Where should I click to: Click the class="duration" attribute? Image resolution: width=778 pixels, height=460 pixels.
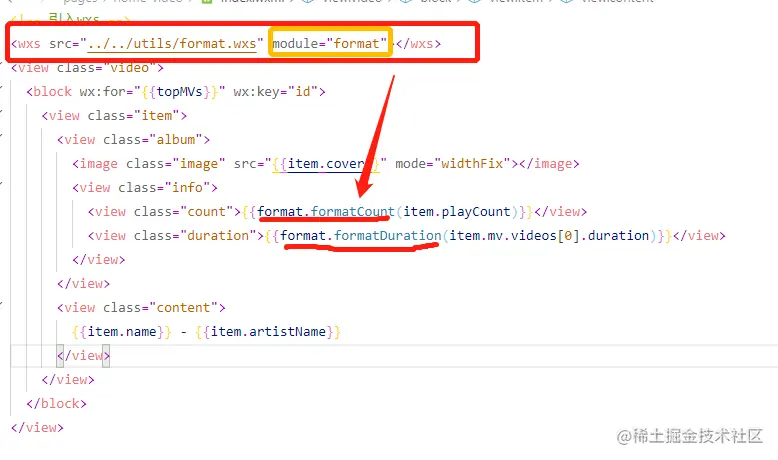[195, 236]
